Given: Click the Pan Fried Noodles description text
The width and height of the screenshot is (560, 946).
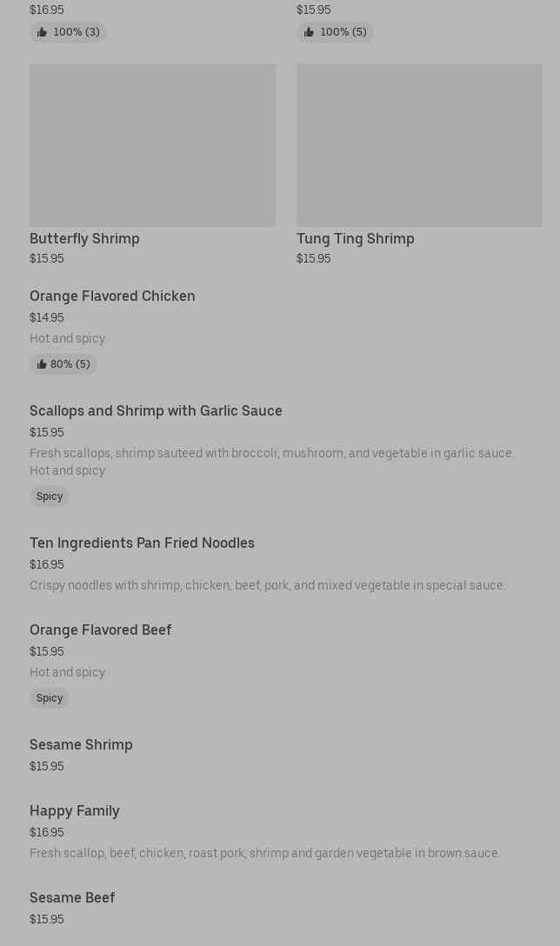Looking at the screenshot, I should [267, 585].
